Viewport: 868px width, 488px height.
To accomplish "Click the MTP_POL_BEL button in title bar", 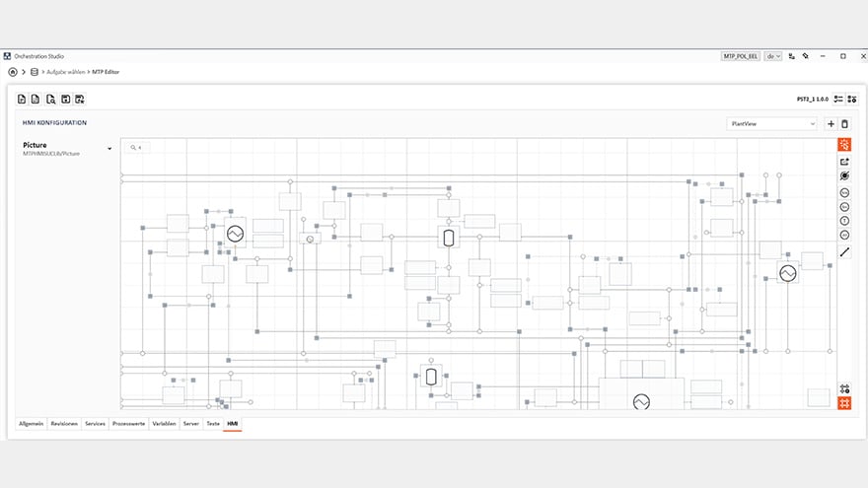I will point(742,56).
